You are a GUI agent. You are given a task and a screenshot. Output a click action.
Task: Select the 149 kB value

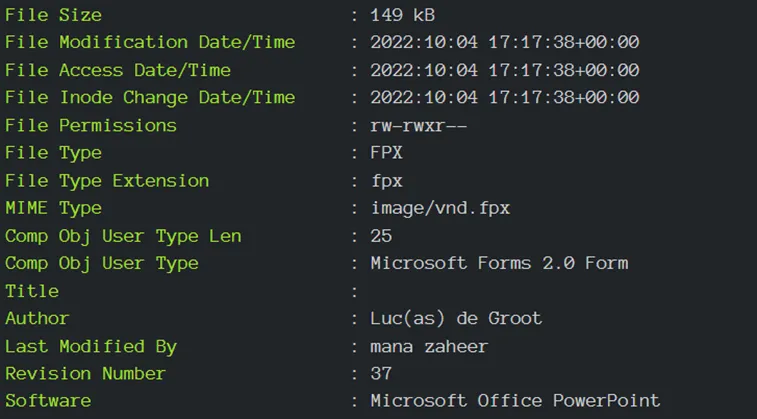click(403, 15)
